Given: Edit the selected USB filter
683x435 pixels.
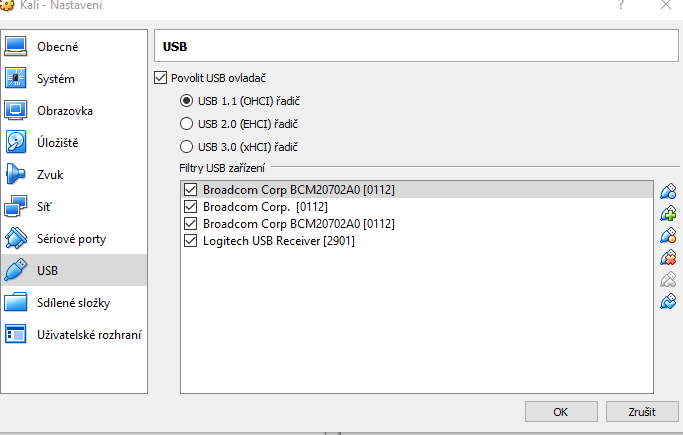Looking at the screenshot, I should tap(669, 235).
